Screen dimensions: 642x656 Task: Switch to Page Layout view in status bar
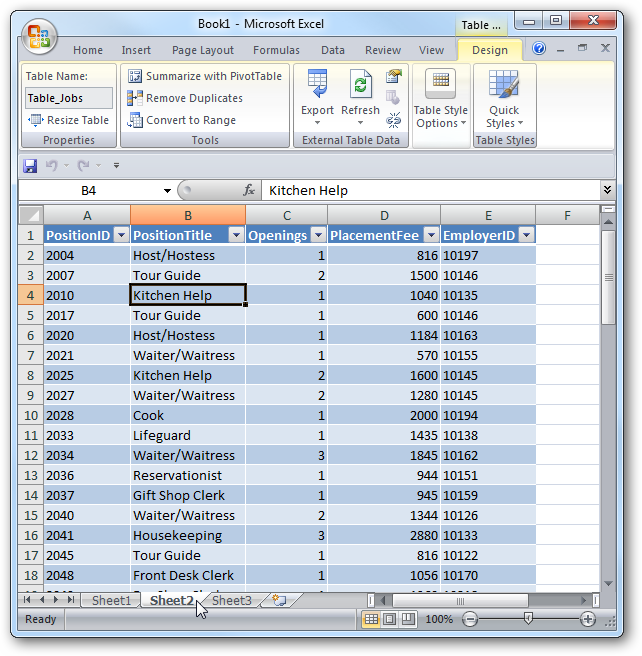[389, 619]
